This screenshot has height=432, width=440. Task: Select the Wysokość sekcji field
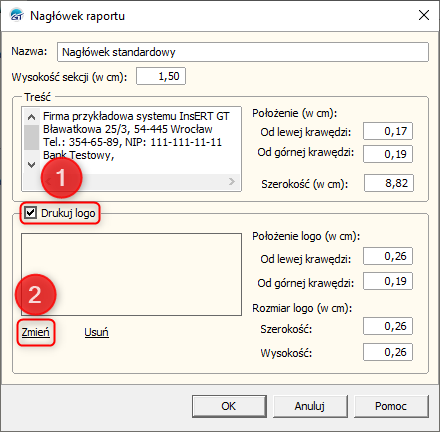tap(161, 76)
